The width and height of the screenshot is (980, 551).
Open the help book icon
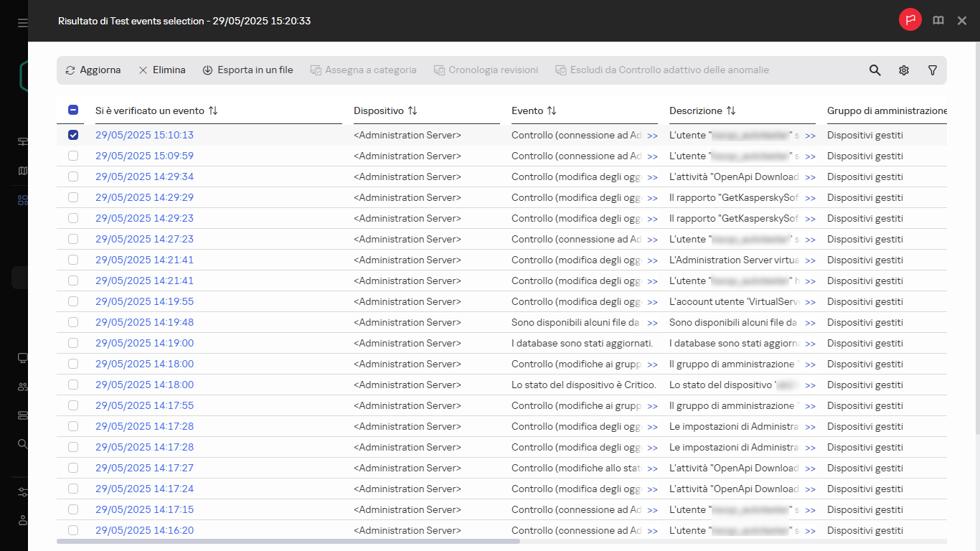point(938,20)
